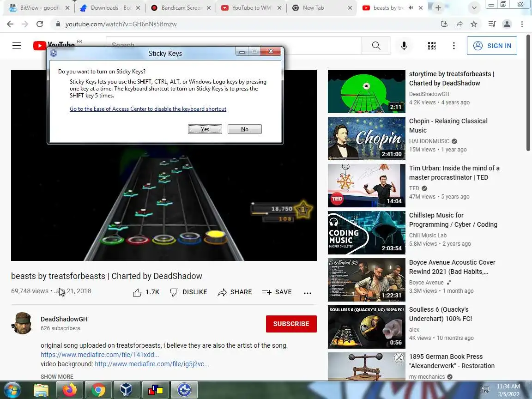Click the search magnifier button
Screen dimensions: 532x399
point(376,45)
